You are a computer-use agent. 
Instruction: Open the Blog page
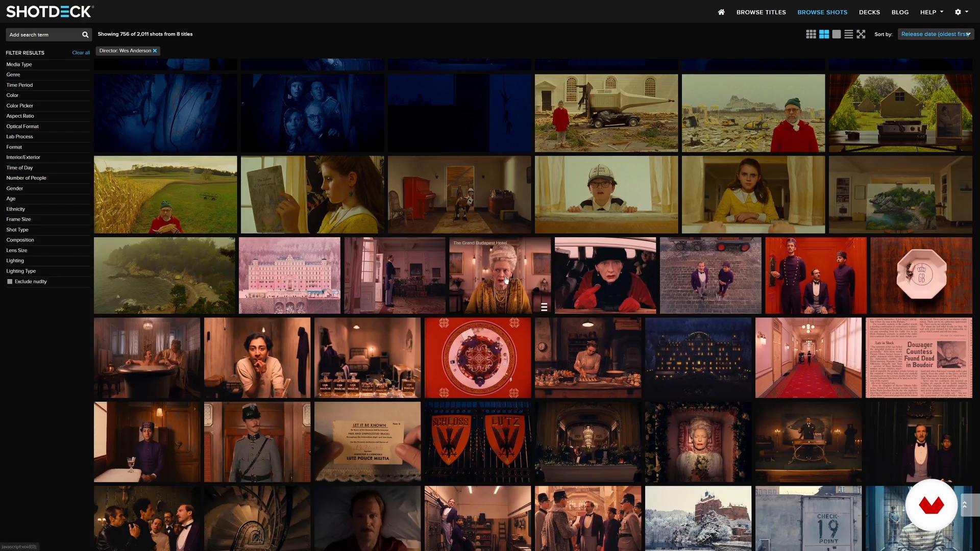point(900,12)
